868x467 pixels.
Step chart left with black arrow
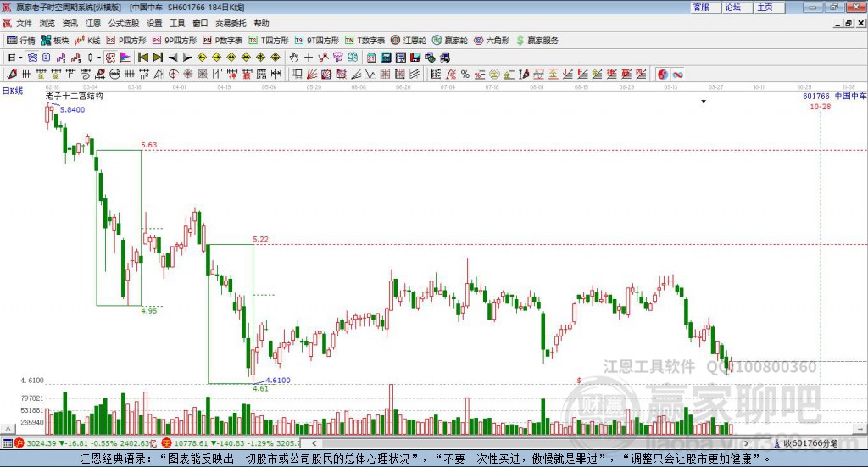tap(173, 58)
